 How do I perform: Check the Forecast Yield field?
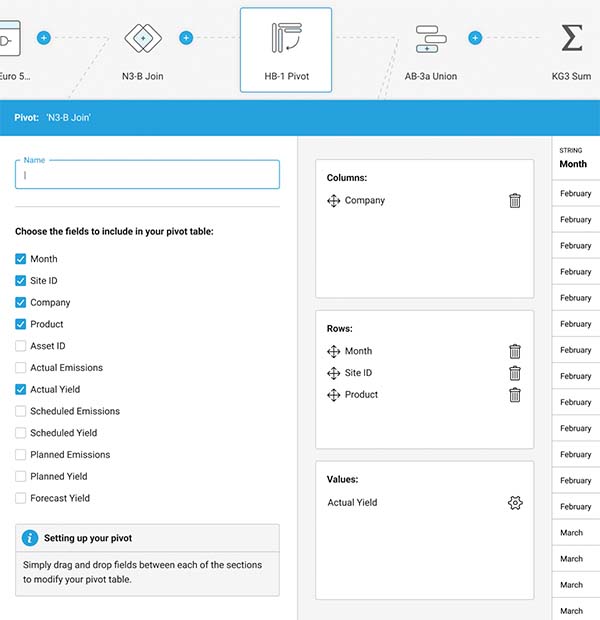[21, 498]
